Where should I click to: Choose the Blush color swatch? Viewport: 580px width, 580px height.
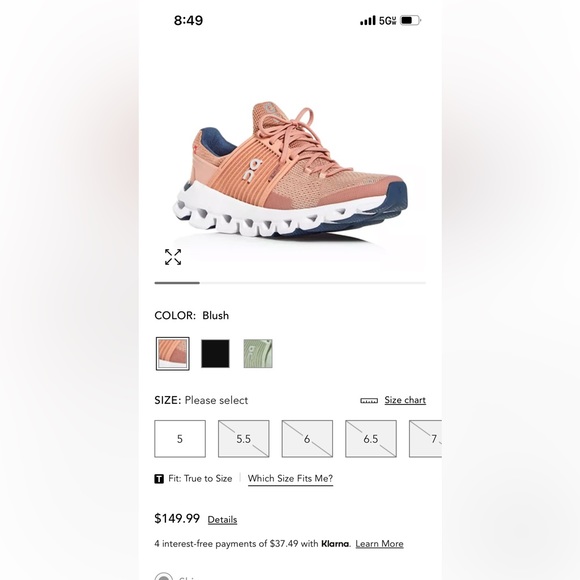pyautogui.click(x=173, y=354)
